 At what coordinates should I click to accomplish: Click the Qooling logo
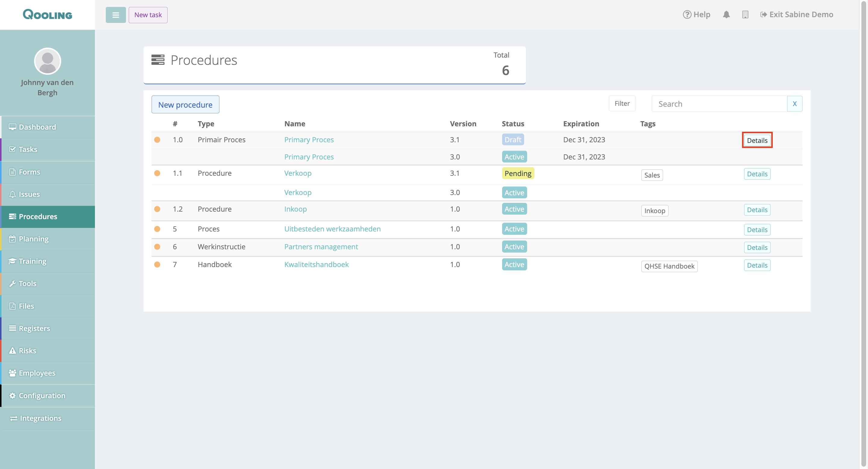[48, 14]
